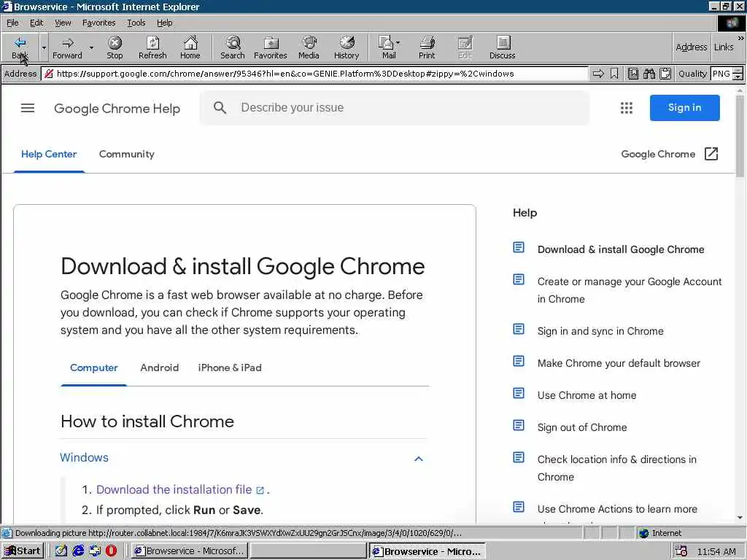Open Sign in and sync in Chrome link
This screenshot has width=747, height=560.
[600, 331]
